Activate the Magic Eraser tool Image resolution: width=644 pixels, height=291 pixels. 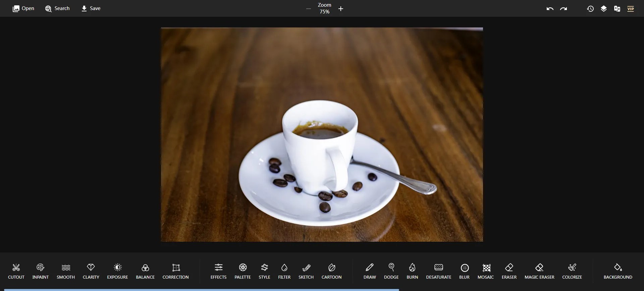(x=539, y=271)
